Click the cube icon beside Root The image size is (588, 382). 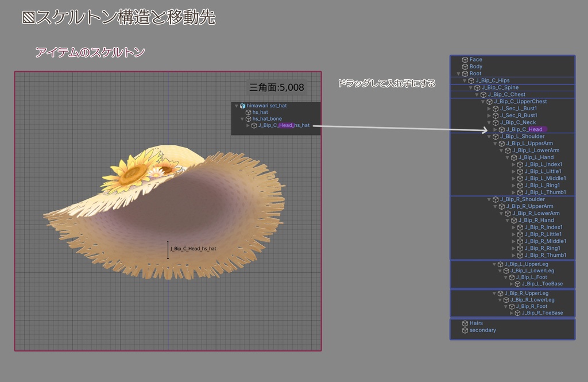pyautogui.click(x=465, y=74)
